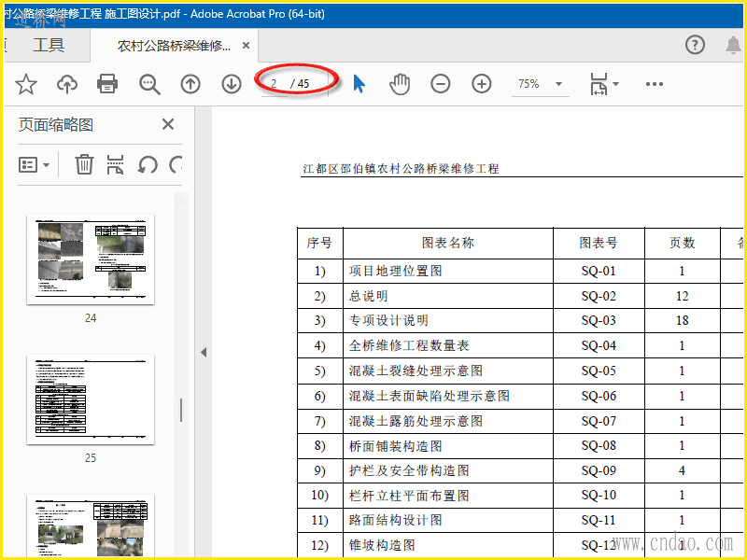Image resolution: width=747 pixels, height=560 pixels.
Task: Click 混凝土露筋处理示意图 entry
Action: point(416,421)
